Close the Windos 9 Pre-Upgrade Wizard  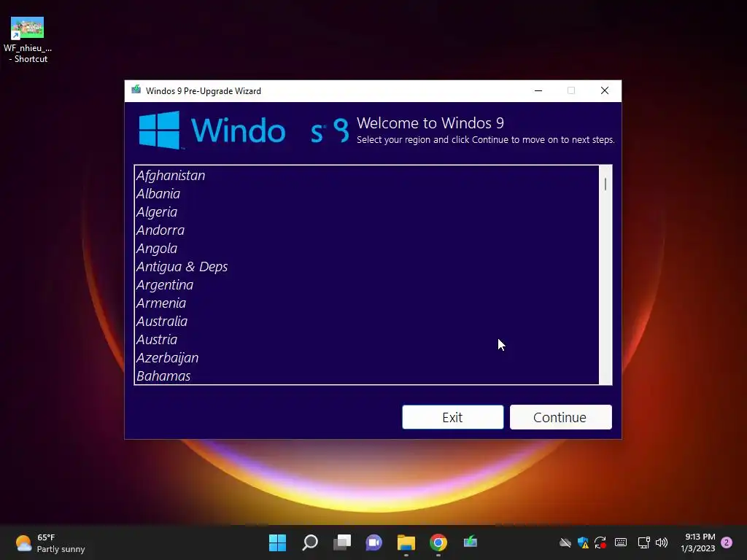[x=605, y=90]
